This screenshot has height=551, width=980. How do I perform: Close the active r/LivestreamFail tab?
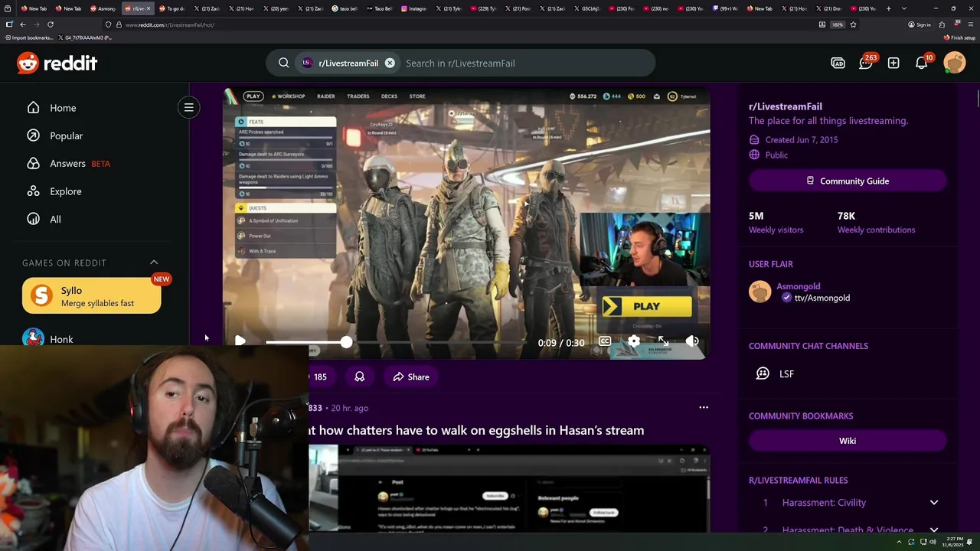148,8
